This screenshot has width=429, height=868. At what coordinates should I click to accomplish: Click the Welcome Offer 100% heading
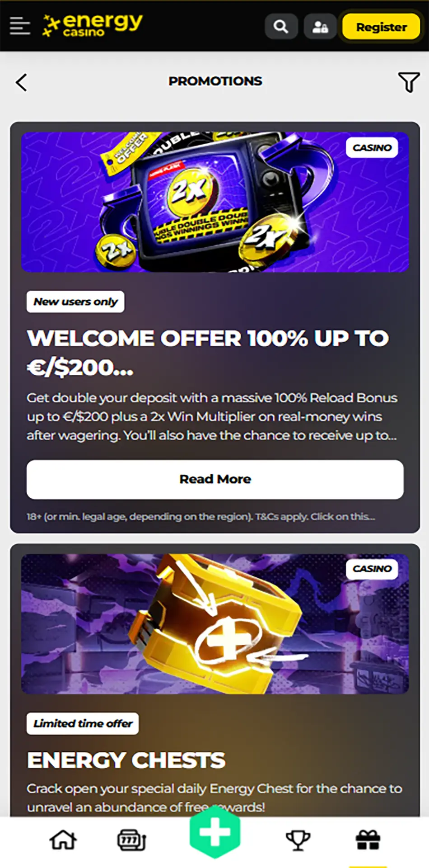[208, 353]
